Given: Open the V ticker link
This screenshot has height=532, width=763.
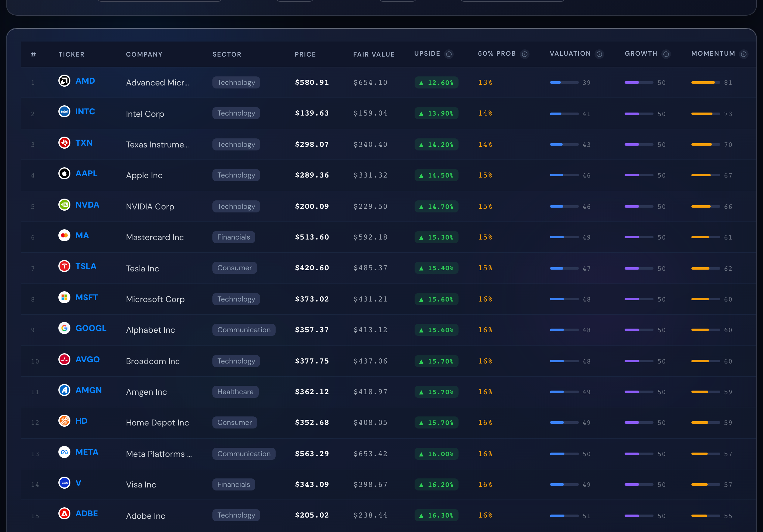Looking at the screenshot, I should 79,483.
